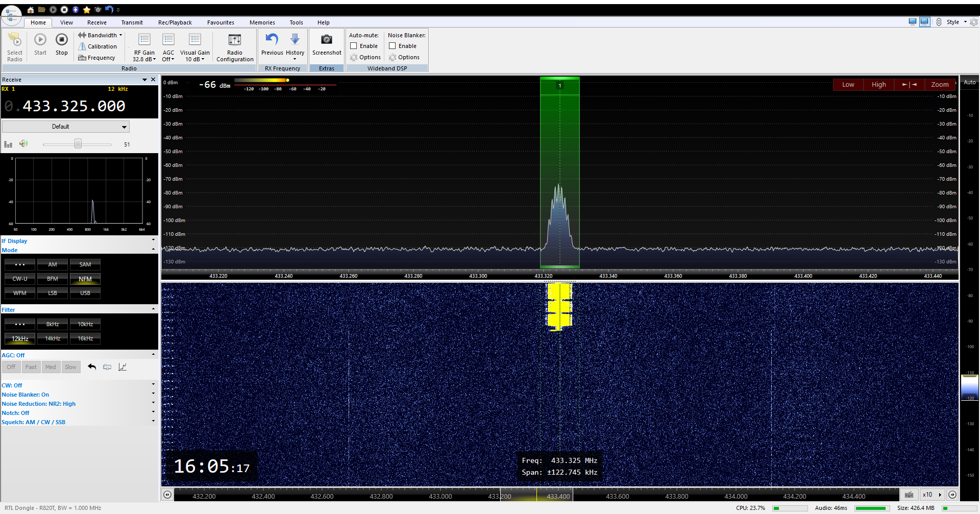Mute audio using the speaker icon
The image size is (980, 514).
(23, 144)
